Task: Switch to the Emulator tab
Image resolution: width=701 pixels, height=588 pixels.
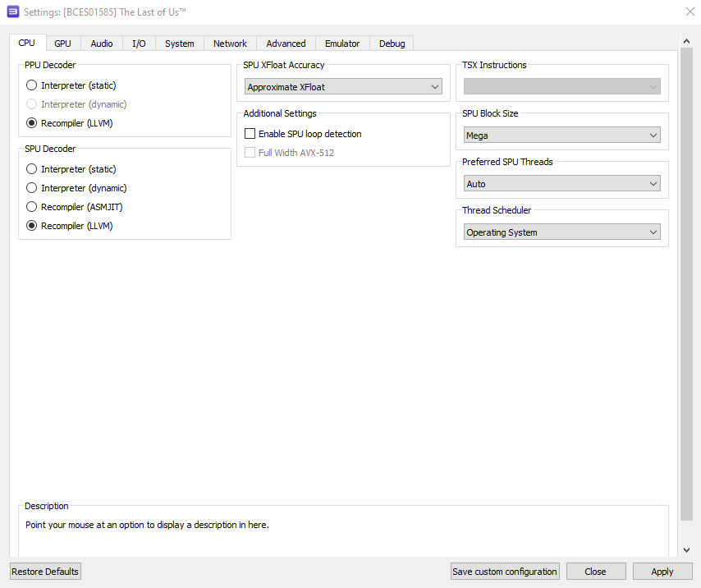Action: (342, 44)
